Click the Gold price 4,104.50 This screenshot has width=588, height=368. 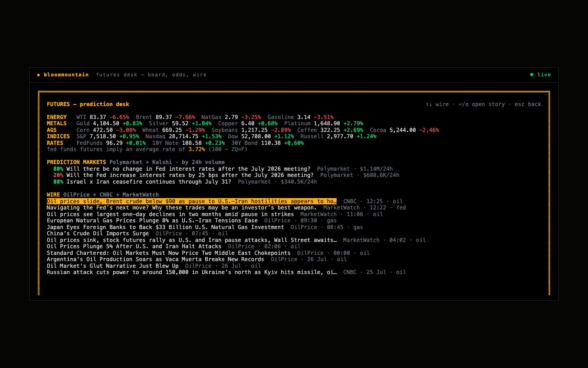coord(106,123)
